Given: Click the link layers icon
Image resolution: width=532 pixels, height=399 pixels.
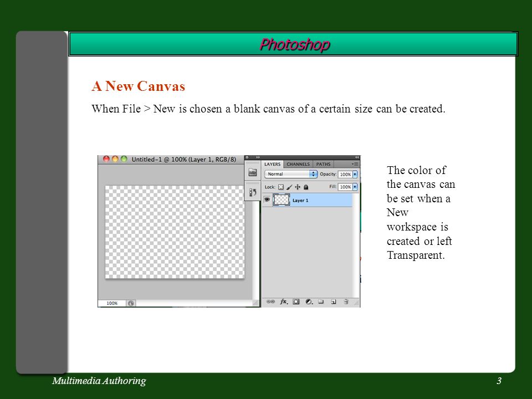Looking at the screenshot, I should pos(270,301).
